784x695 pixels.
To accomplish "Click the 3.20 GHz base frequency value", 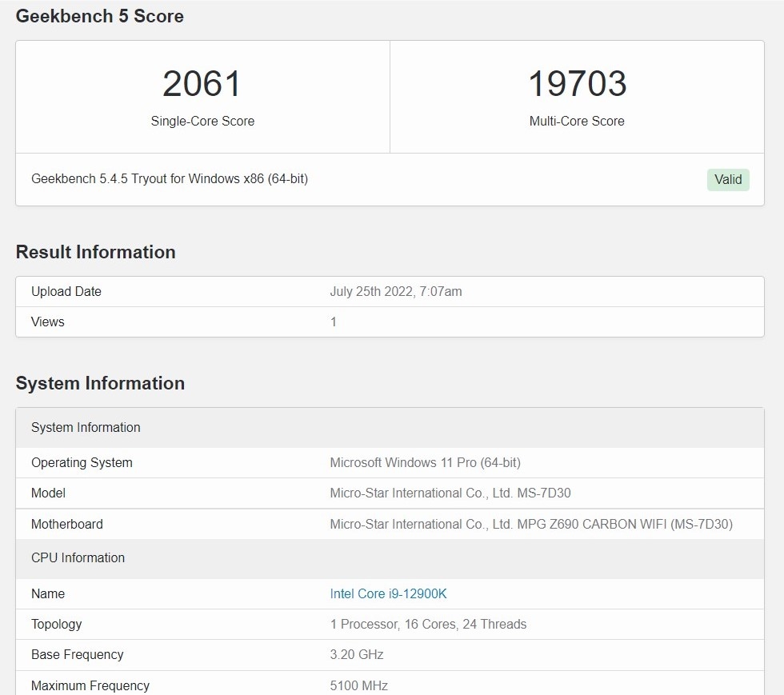I will 357,654.
